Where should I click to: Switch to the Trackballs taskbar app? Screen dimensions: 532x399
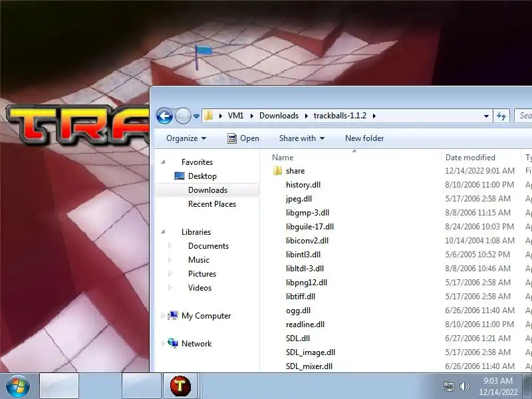[x=180, y=386]
